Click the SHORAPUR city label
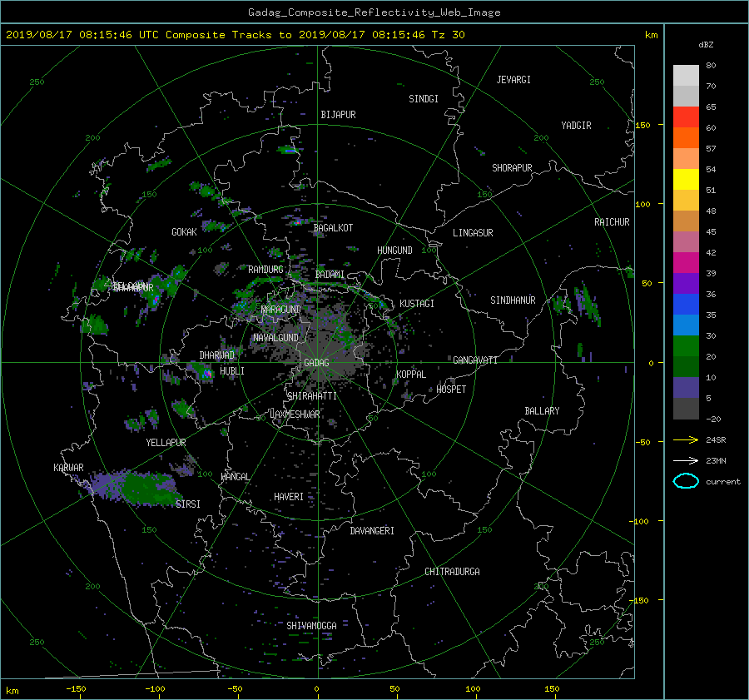Image resolution: width=749 pixels, height=700 pixels. (x=512, y=168)
